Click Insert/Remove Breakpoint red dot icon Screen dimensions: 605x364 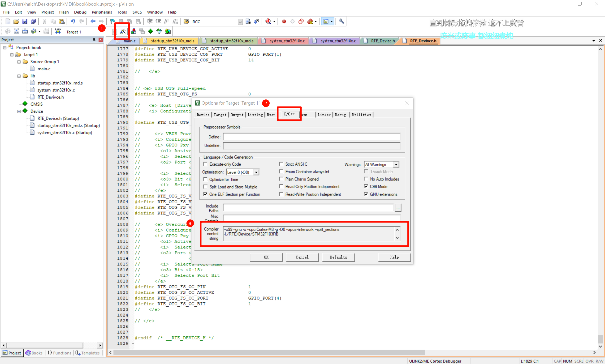[284, 21]
